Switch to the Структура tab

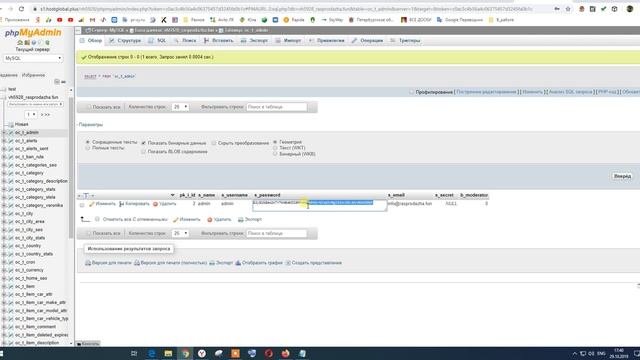125,40
